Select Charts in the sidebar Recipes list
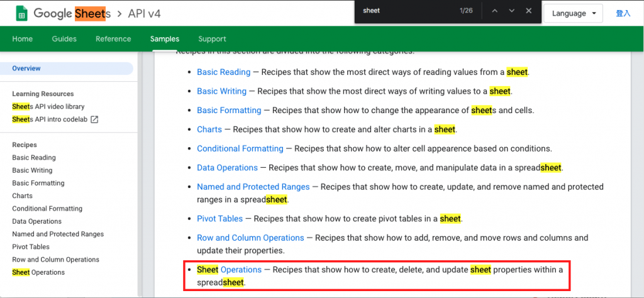This screenshot has height=298, width=644. click(22, 196)
